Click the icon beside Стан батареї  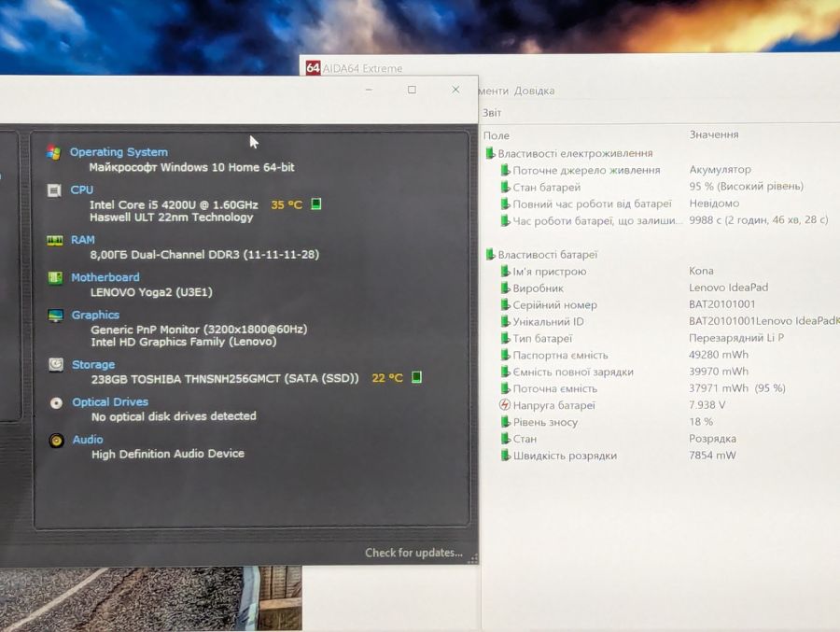pos(505,187)
